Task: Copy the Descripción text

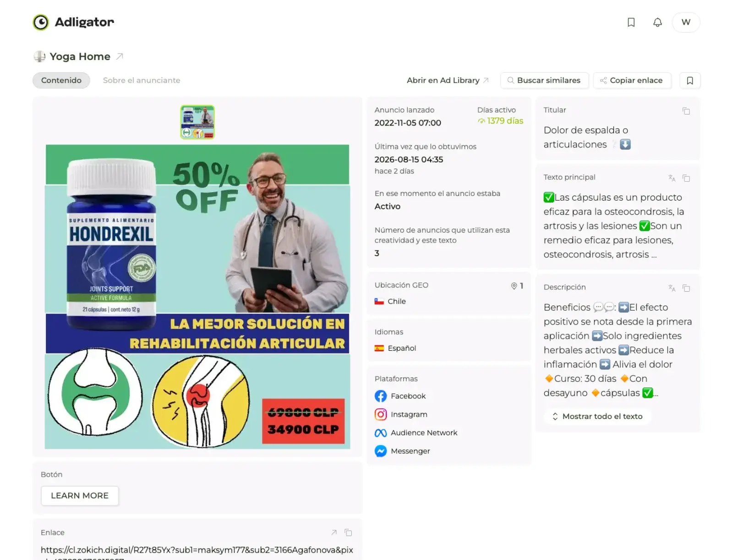Action: (x=686, y=288)
